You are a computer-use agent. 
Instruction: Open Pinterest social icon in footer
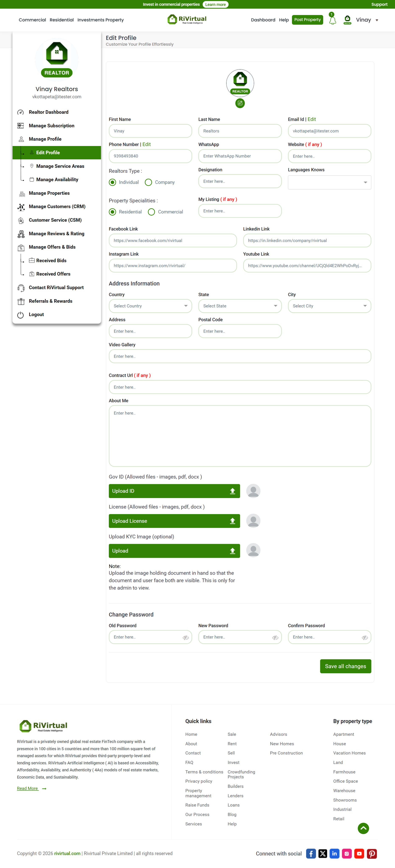[372, 853]
